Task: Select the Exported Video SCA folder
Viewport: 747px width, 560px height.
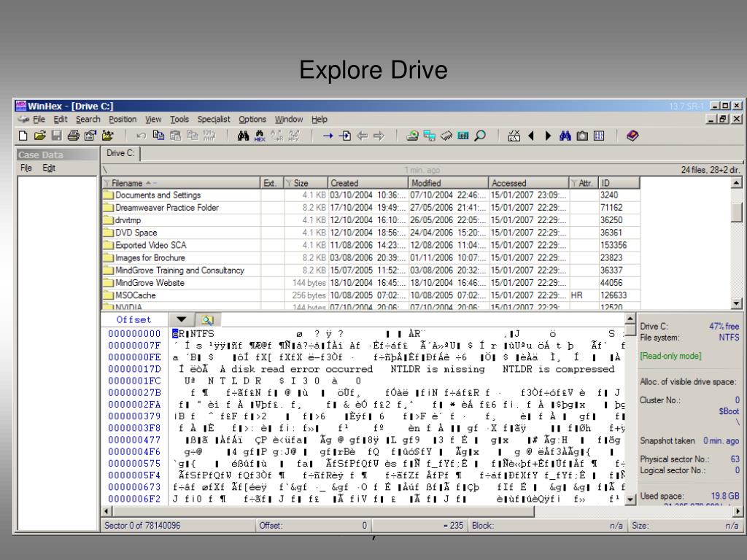Action: point(371,245)
